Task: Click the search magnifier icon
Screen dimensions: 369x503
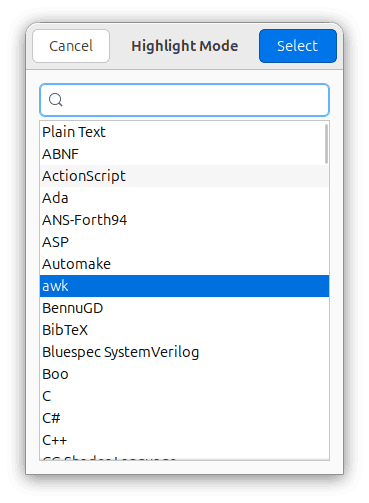Action: click(x=55, y=100)
